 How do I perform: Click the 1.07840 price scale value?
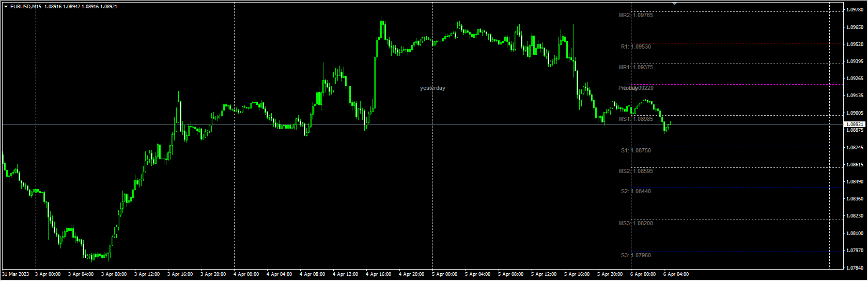coord(855,268)
